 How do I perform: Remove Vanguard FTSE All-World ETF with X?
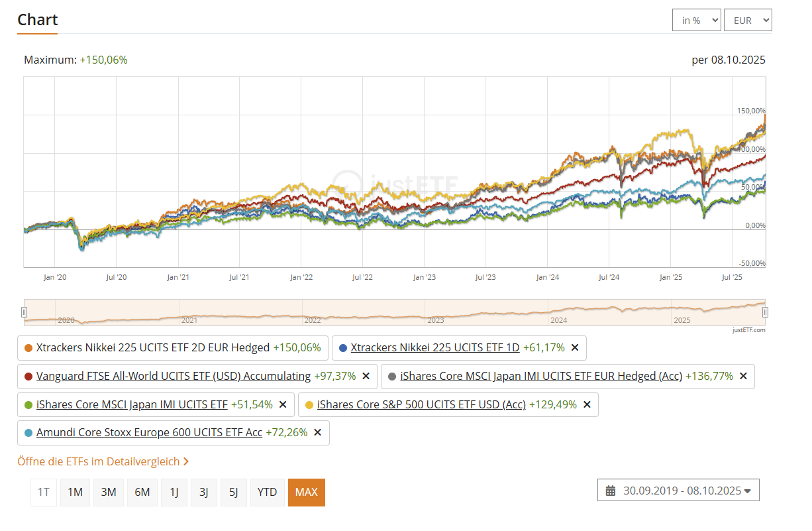[366, 376]
